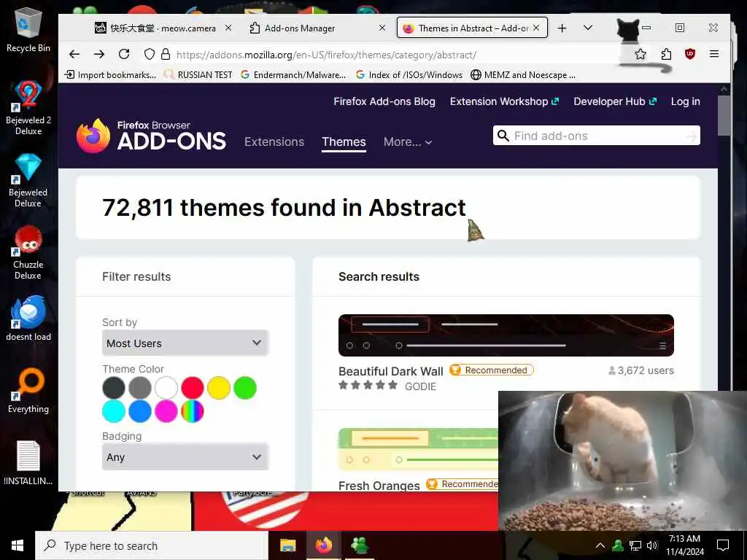Click the URL address bar
Viewport: 747px width, 560px height.
(x=326, y=55)
